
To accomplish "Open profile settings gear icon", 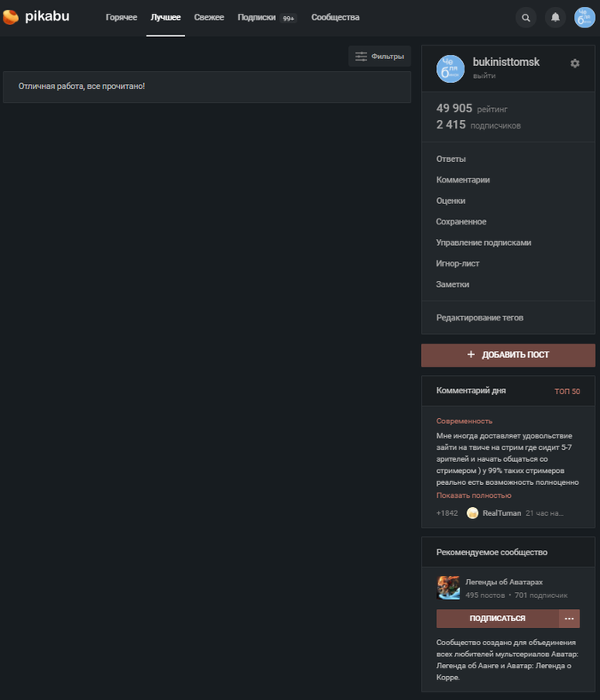I will point(575,63).
